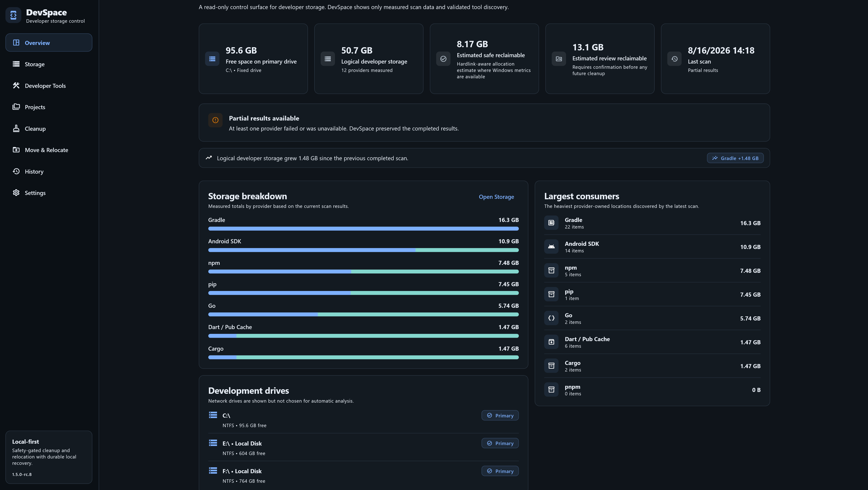Click the Cargo archive icon in consumers
This screenshot has width=868, height=490.
pos(551,366)
